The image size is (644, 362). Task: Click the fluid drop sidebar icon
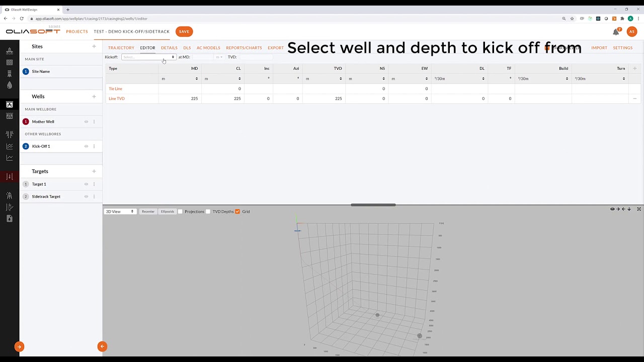9,85
